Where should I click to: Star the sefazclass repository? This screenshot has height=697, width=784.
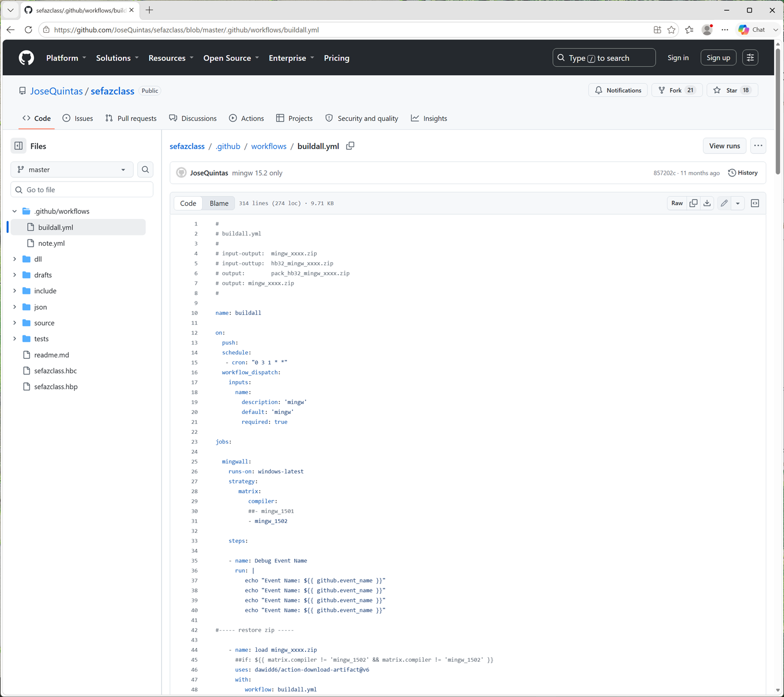tap(732, 90)
